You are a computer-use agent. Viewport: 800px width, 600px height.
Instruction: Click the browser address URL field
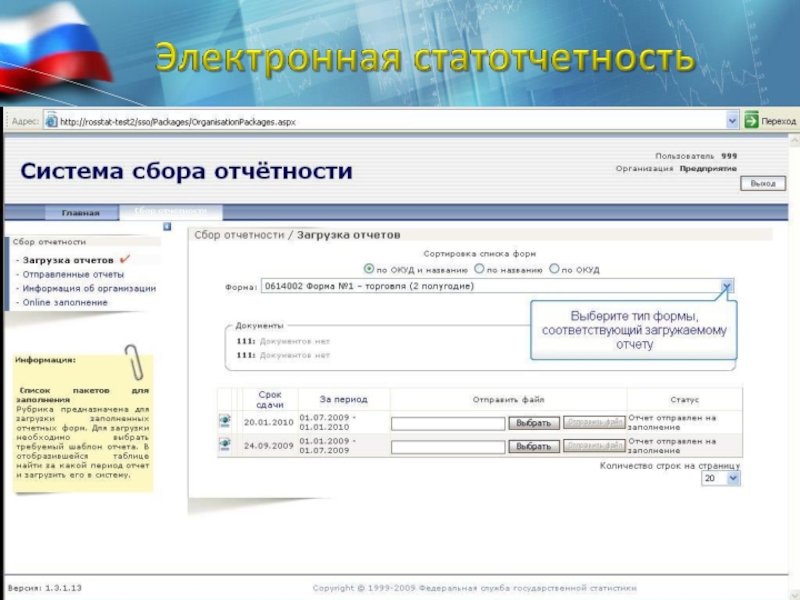(x=392, y=121)
